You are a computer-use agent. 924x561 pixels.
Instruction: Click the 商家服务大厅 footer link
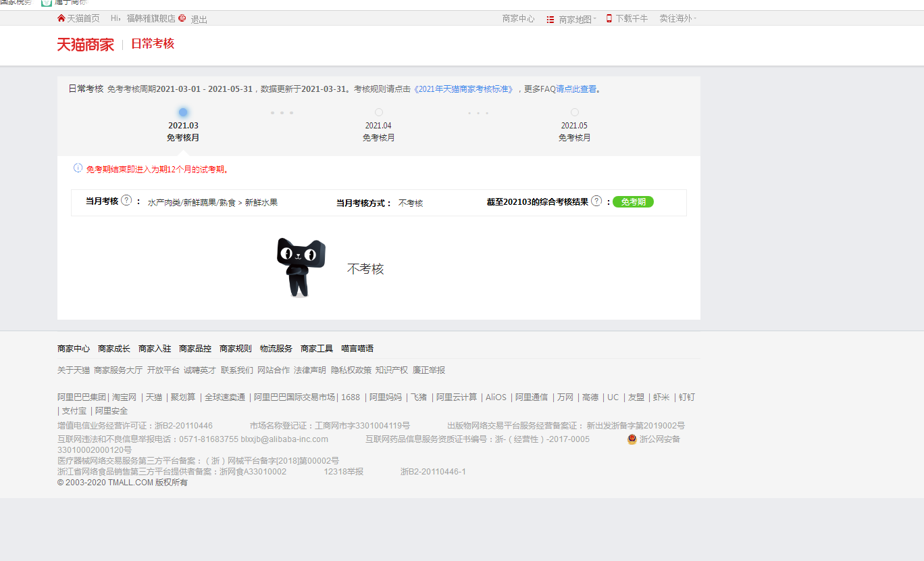pos(118,370)
